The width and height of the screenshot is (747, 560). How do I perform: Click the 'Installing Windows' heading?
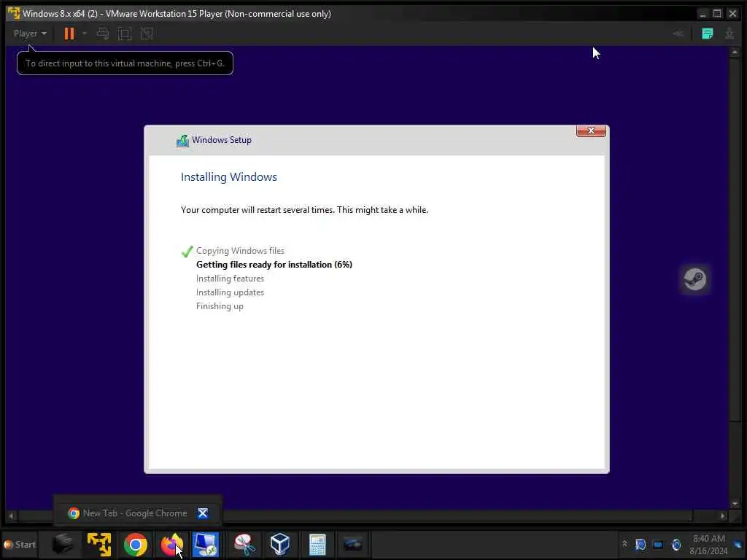click(x=228, y=176)
